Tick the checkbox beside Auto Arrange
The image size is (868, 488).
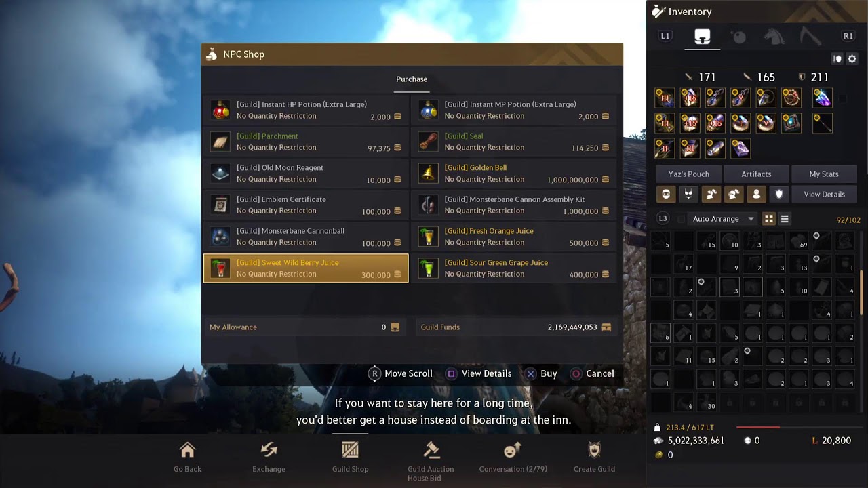point(682,219)
